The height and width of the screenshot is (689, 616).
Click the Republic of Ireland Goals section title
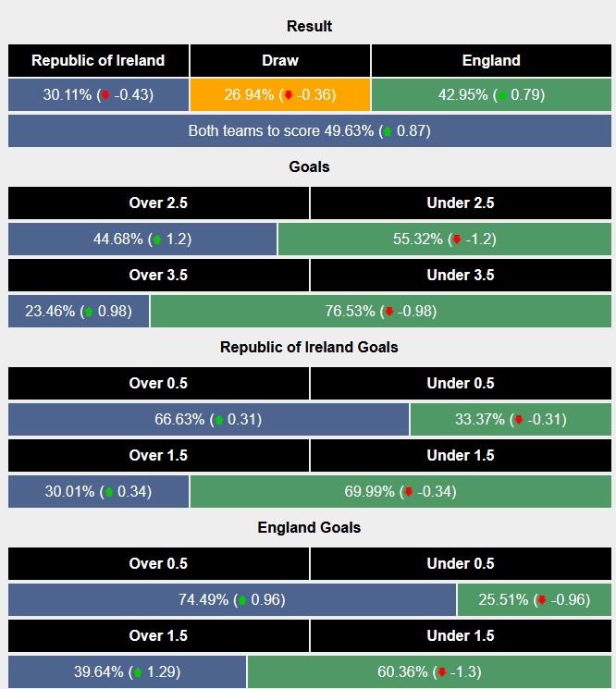(x=309, y=347)
